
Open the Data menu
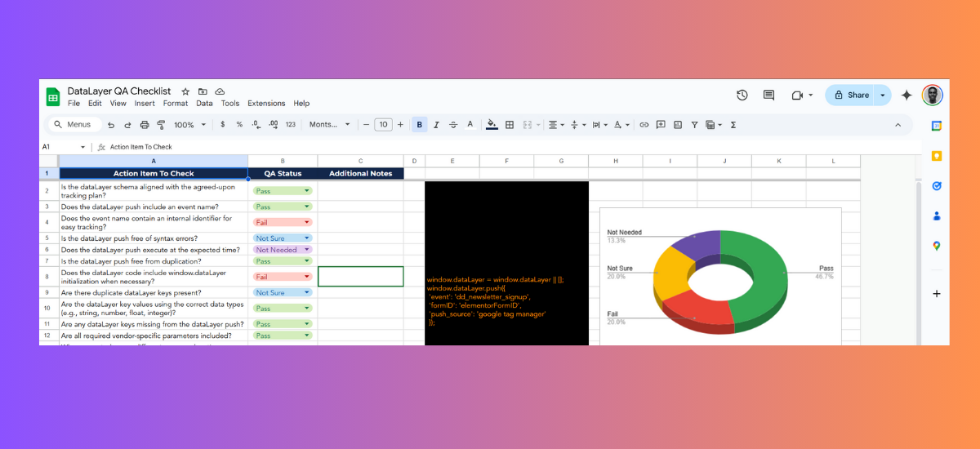point(204,104)
